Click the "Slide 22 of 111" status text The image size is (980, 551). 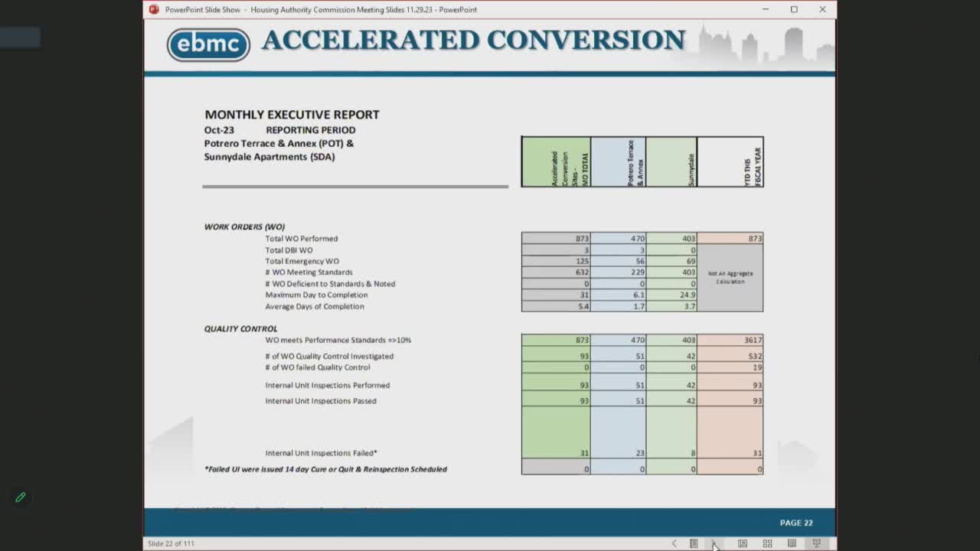[171, 543]
